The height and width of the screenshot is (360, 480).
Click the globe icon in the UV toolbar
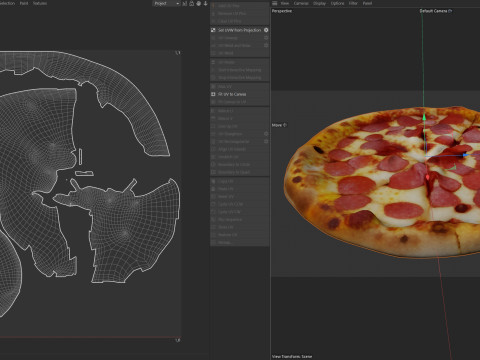click(199, 3)
